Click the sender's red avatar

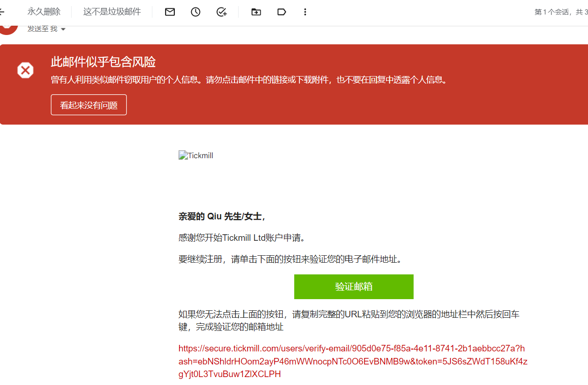pos(8,28)
